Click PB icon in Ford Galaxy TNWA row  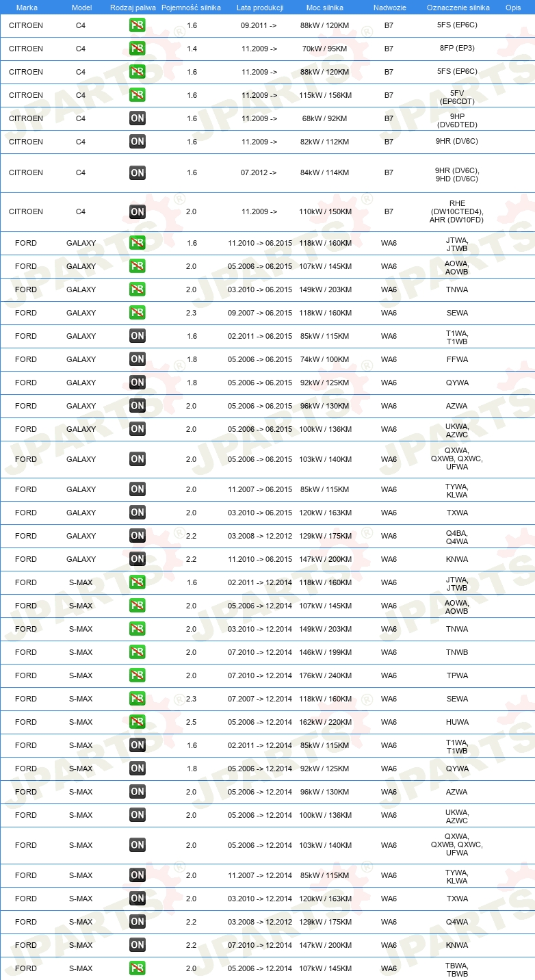tap(138, 289)
